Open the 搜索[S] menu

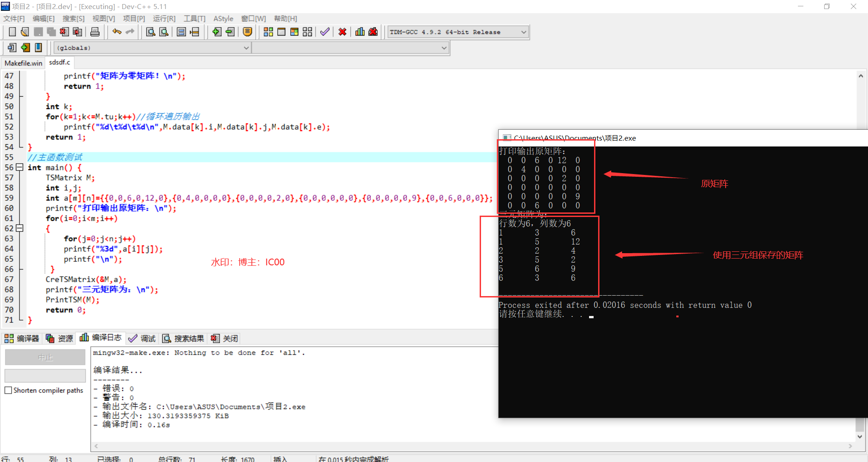point(73,19)
